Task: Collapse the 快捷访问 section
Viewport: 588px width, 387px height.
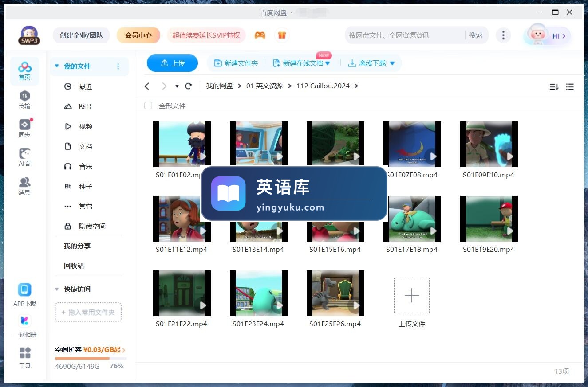Action: click(56, 289)
